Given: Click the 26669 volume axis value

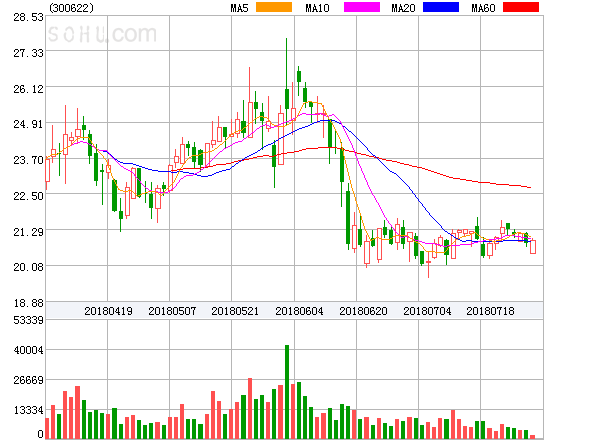Looking at the screenshot, I should [x=28, y=380].
